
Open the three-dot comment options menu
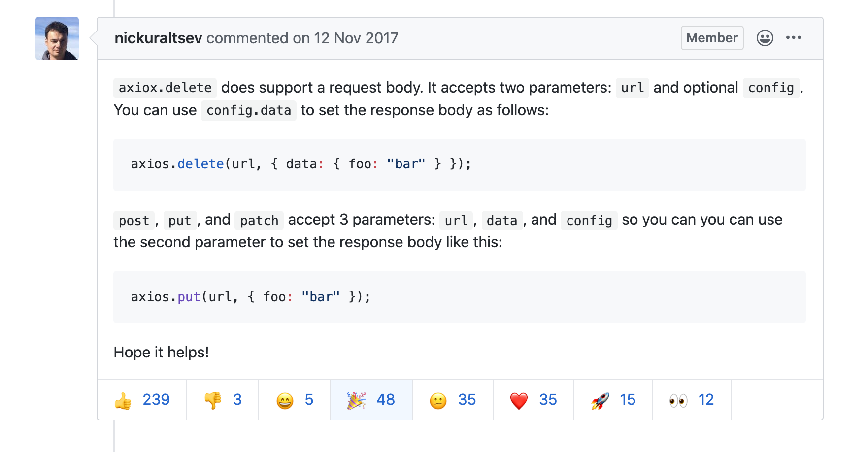793,38
